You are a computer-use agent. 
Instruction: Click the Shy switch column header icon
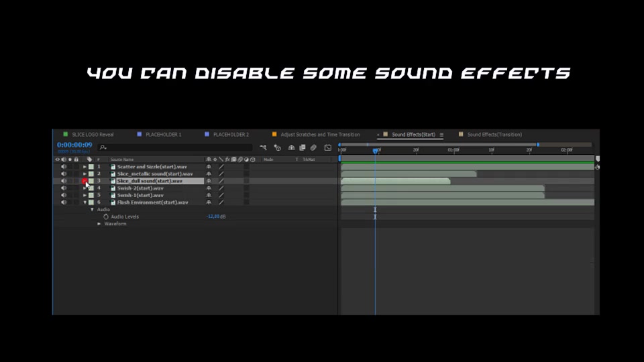[209, 160]
